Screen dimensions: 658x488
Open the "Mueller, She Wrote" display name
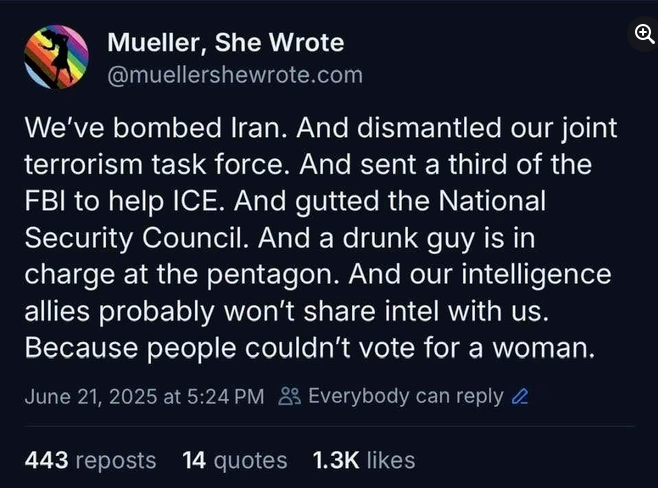(x=225, y=43)
